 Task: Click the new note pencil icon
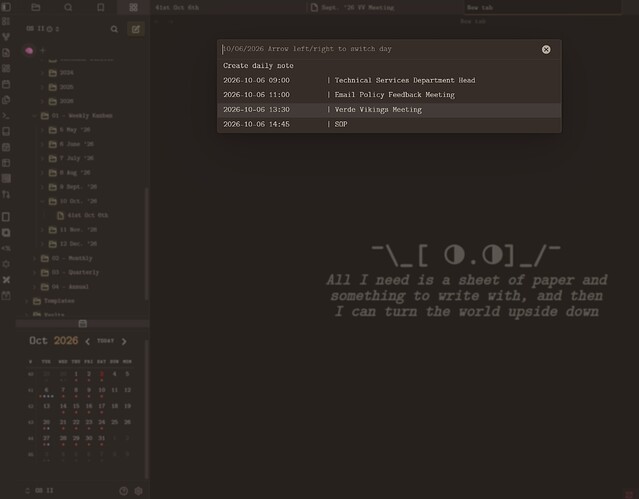point(136,29)
